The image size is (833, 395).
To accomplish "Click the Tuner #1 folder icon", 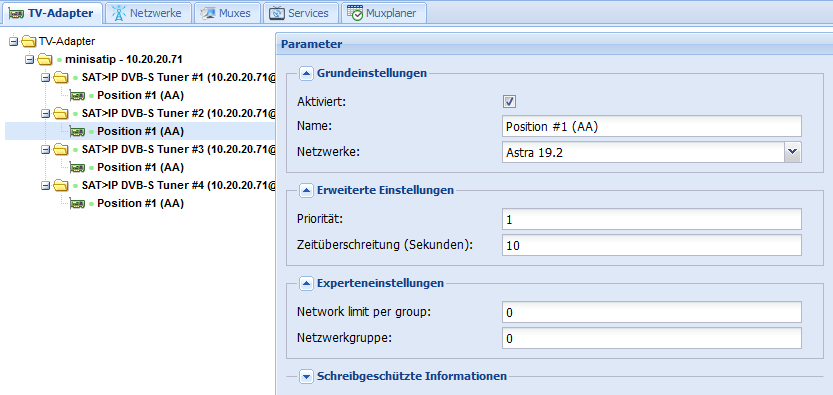I will (61, 78).
